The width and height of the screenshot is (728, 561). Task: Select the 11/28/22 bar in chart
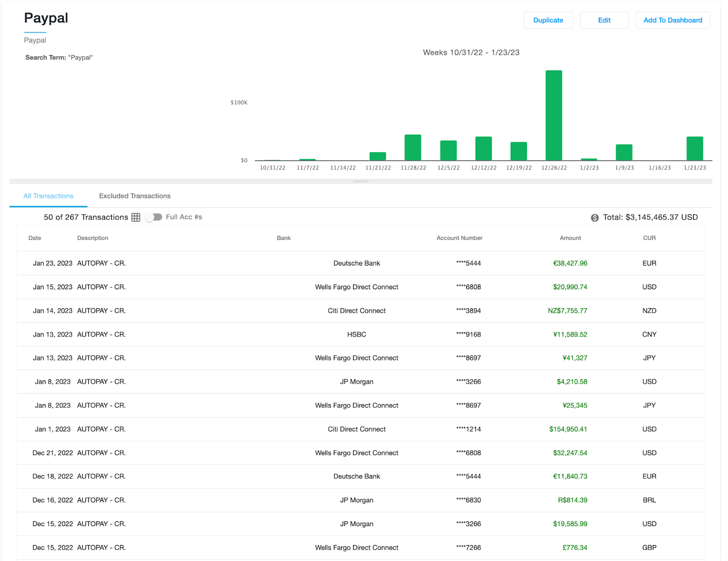point(413,147)
